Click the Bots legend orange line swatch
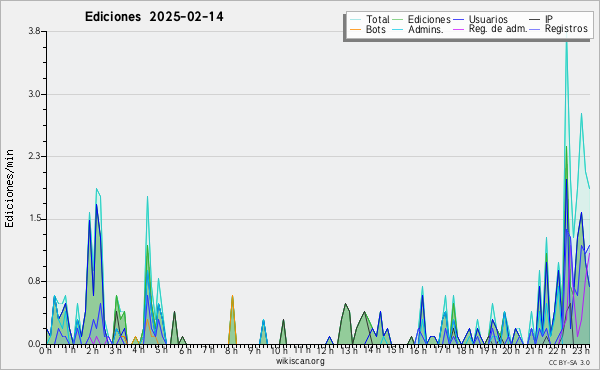600x370 pixels. click(x=355, y=29)
